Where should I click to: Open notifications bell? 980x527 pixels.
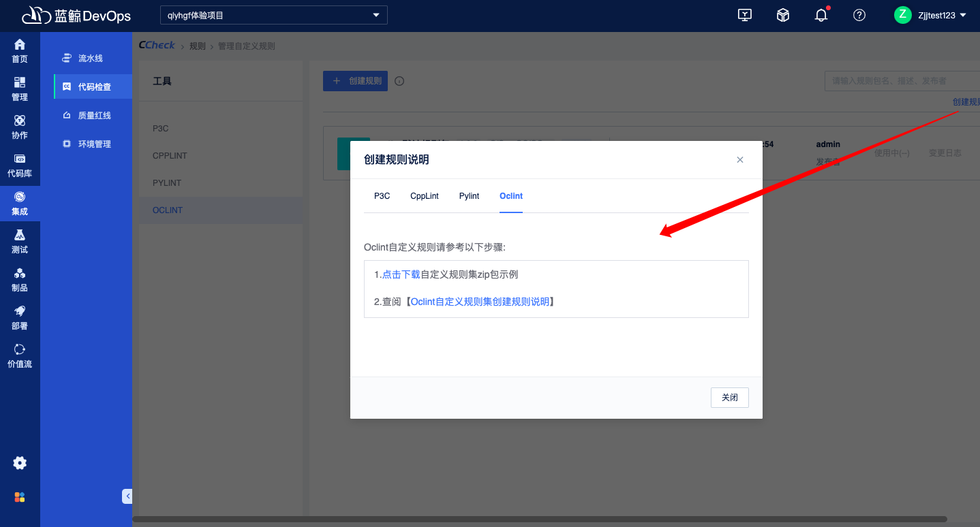point(821,15)
